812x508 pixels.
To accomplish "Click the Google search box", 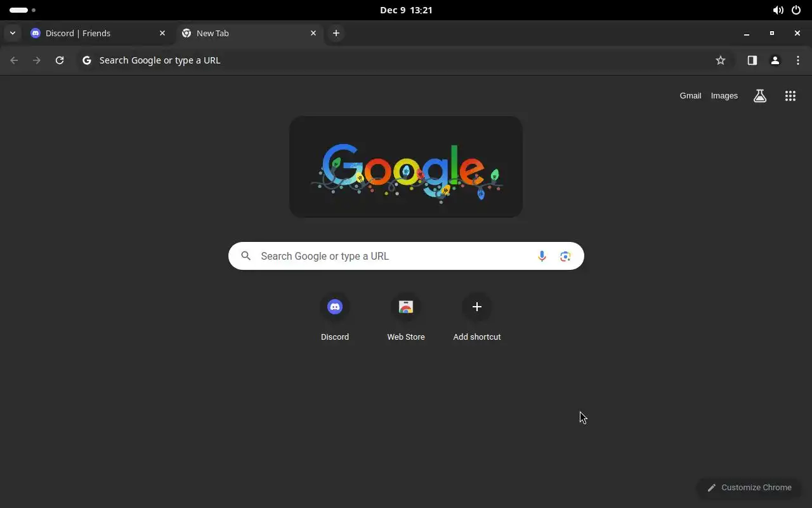I will [x=406, y=256].
